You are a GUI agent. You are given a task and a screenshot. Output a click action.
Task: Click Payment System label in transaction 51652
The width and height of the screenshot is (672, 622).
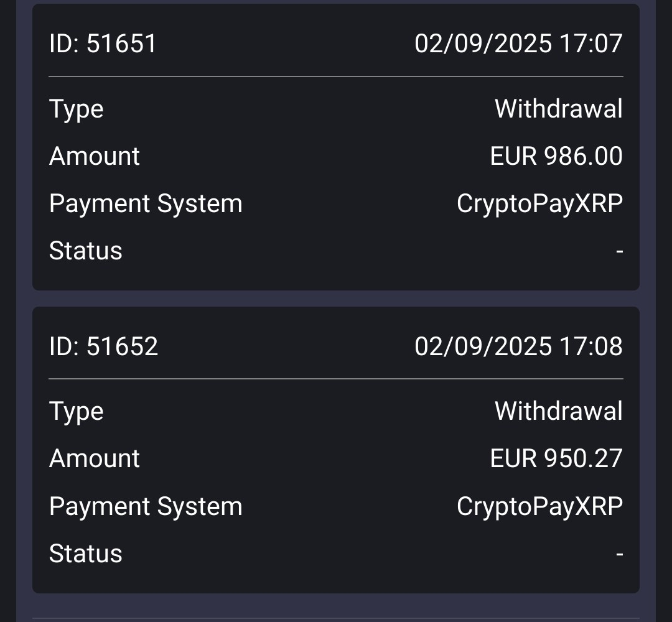pos(146,506)
